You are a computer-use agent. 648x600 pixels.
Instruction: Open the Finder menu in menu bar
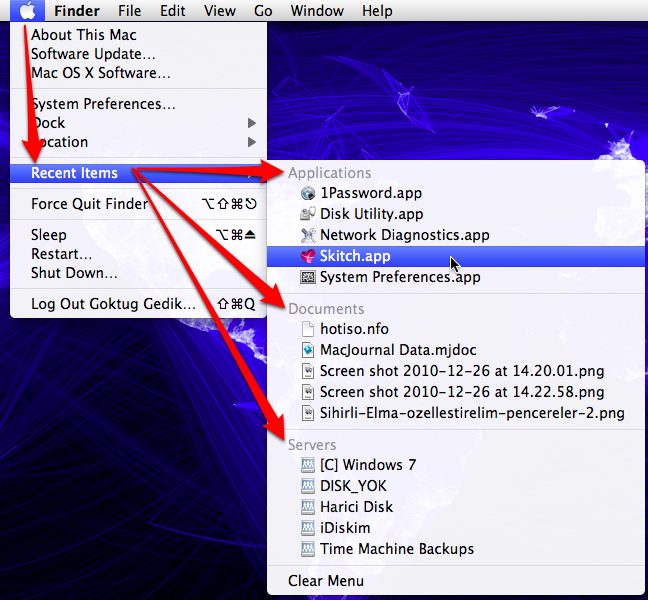pyautogui.click(x=77, y=11)
